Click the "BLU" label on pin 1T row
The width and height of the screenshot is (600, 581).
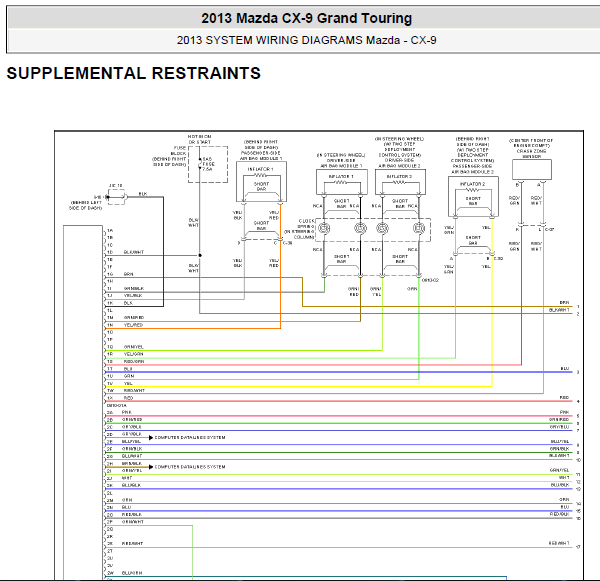coord(128,369)
